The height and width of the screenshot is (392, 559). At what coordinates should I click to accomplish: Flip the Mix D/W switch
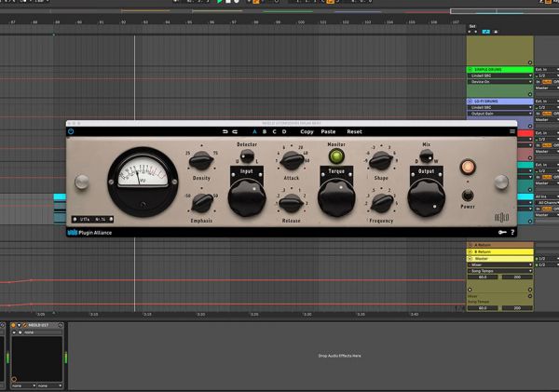click(426, 155)
